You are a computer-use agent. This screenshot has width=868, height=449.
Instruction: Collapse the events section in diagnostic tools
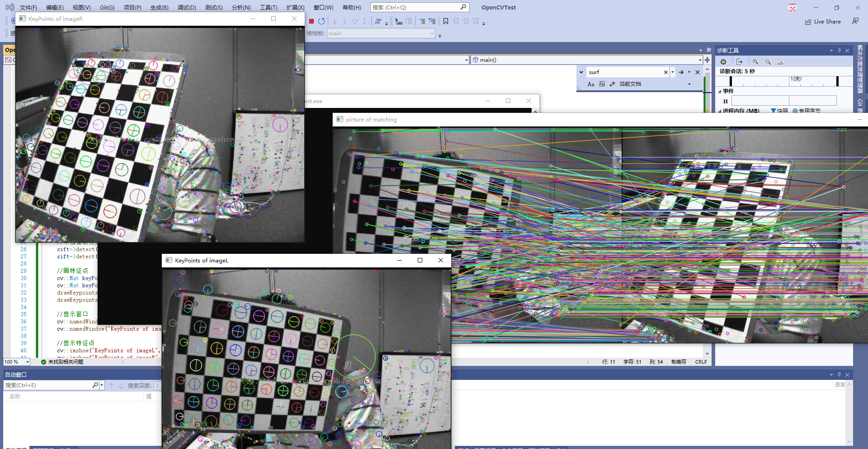tap(720, 91)
